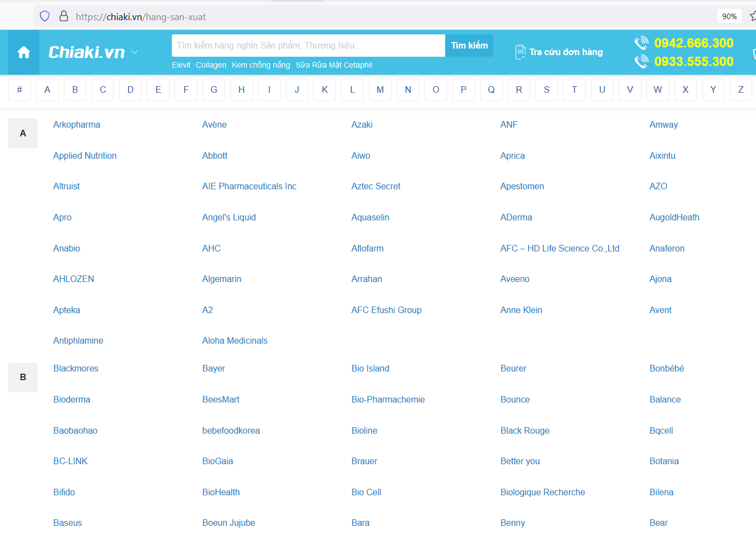
Task: Open the Blackmores brand link
Action: pos(76,369)
